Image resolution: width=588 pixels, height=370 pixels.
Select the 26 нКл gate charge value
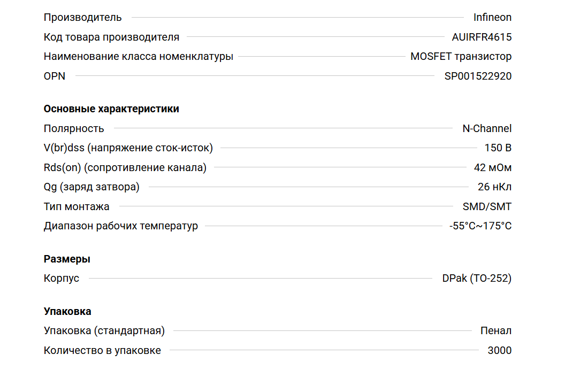(494, 187)
